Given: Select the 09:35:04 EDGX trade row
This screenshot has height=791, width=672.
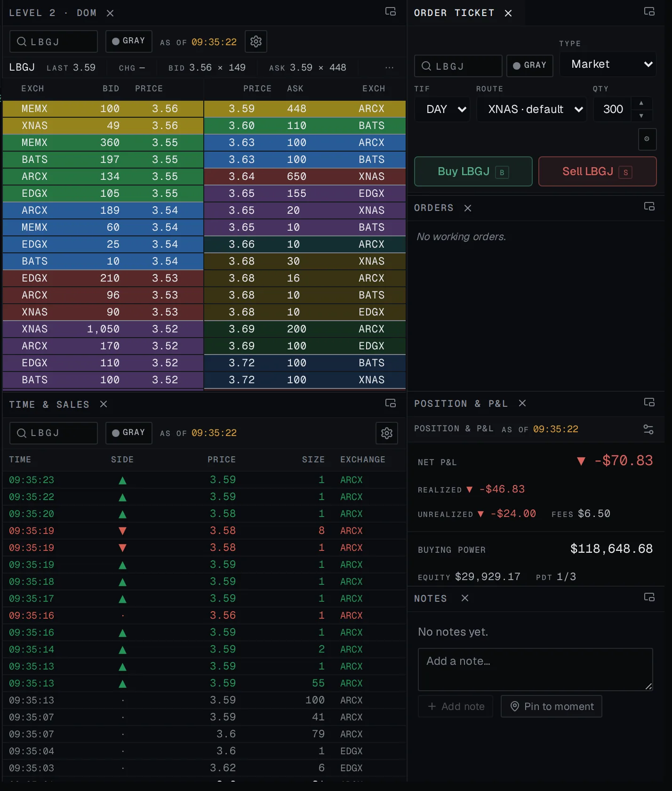Looking at the screenshot, I should 204,751.
